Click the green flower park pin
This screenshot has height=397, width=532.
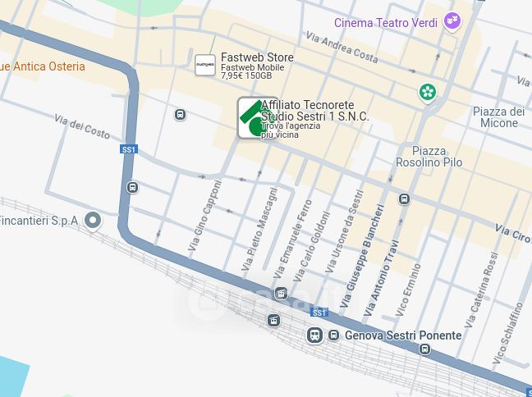pos(428,93)
